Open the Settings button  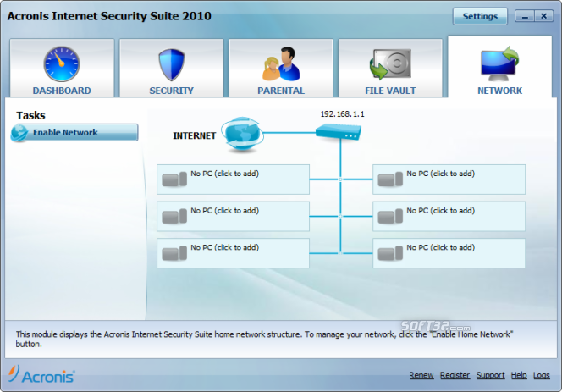click(x=480, y=16)
